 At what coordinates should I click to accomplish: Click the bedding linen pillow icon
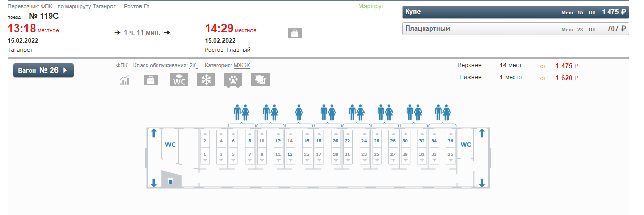260,80
